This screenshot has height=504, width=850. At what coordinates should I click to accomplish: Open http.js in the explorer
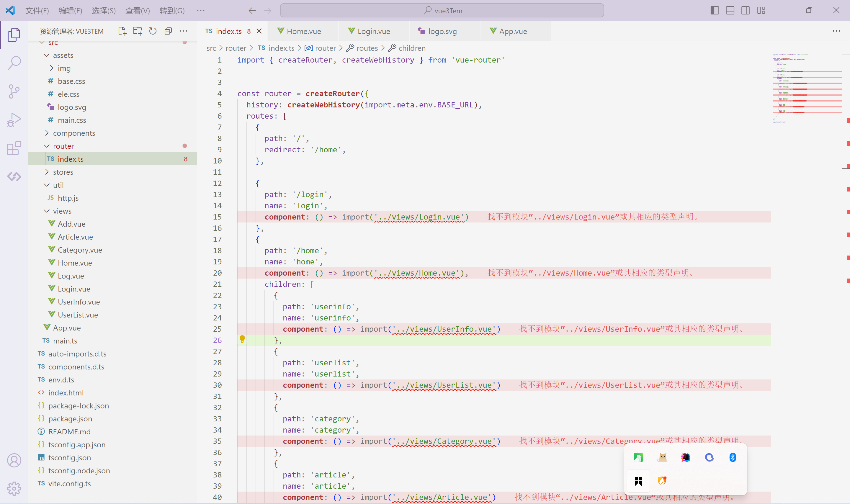[113, 198]
